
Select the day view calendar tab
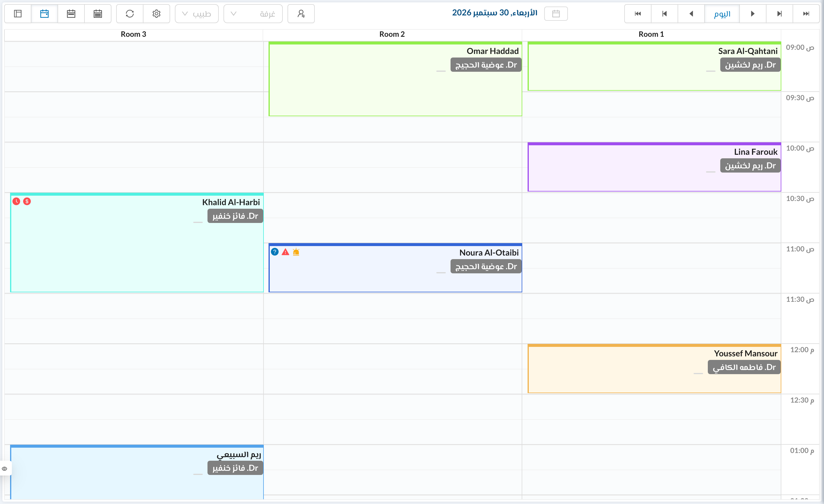click(x=44, y=14)
